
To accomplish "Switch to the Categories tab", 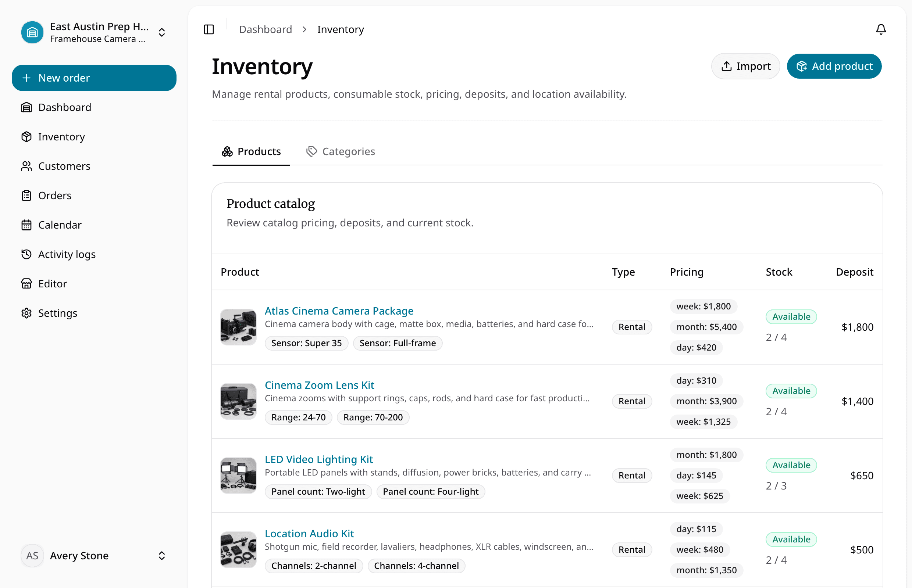I will 341,151.
